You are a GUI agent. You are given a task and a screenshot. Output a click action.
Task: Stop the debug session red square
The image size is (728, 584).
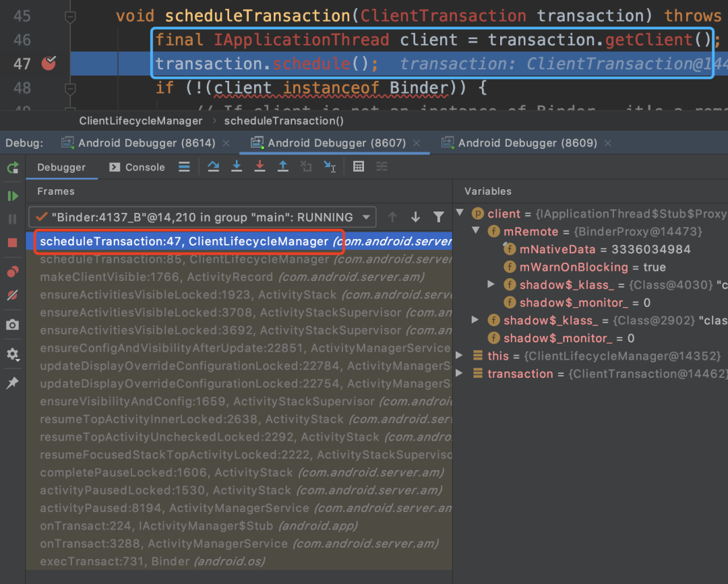click(x=13, y=242)
